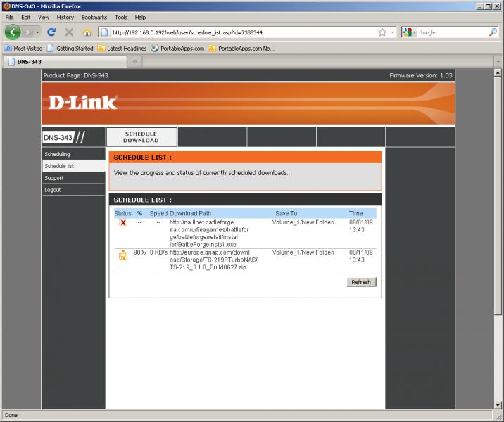Viewport: 504px width, 422px height.
Task: Open the View menu
Action: coord(44,18)
